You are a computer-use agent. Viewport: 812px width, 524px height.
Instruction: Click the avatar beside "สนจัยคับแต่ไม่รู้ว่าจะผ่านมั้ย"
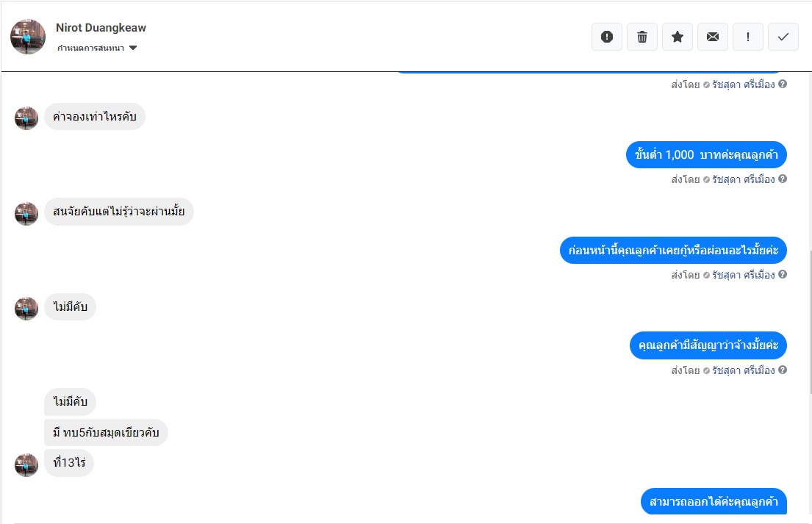point(26,213)
